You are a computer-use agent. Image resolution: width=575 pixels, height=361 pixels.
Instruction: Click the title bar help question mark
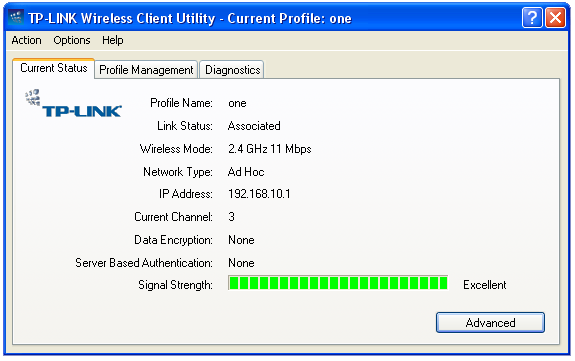[532, 18]
